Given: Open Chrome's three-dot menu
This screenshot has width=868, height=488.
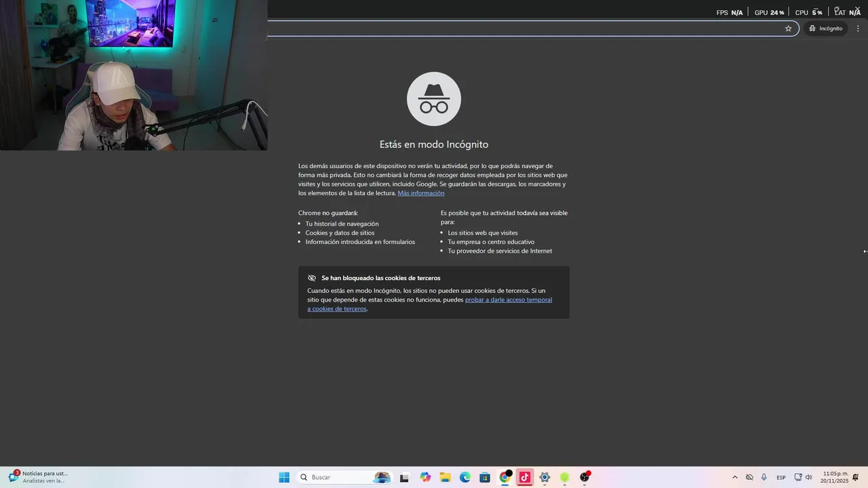Looking at the screenshot, I should (x=858, y=28).
